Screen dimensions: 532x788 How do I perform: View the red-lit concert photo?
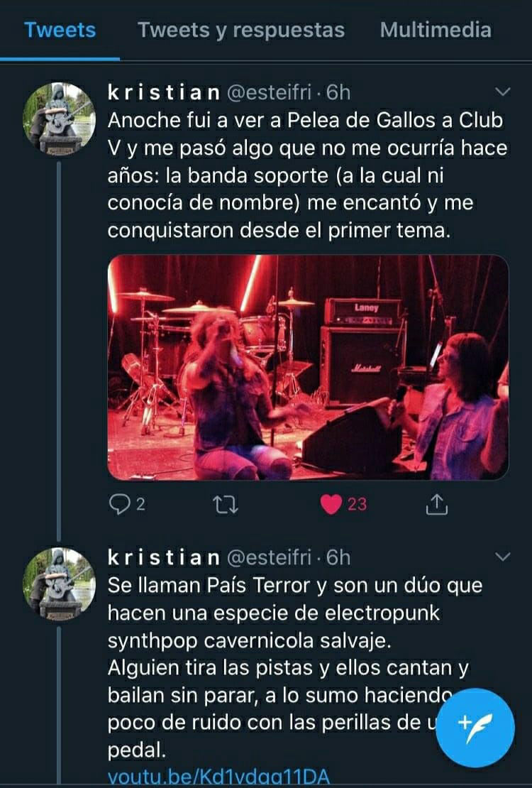pos(308,367)
